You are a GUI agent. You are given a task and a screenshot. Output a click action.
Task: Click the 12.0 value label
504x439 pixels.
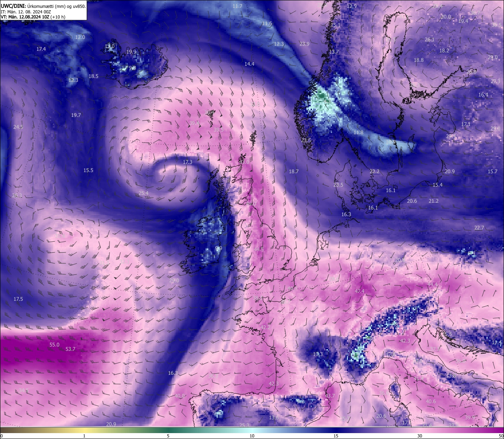coord(80,37)
